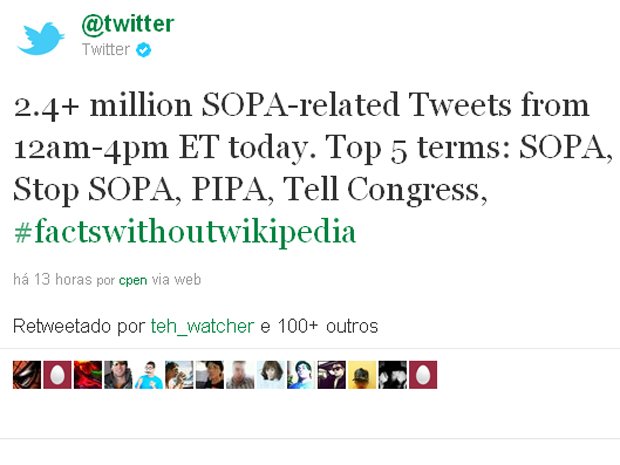Open the #factswithoutwikipedia hashtag

click(185, 232)
